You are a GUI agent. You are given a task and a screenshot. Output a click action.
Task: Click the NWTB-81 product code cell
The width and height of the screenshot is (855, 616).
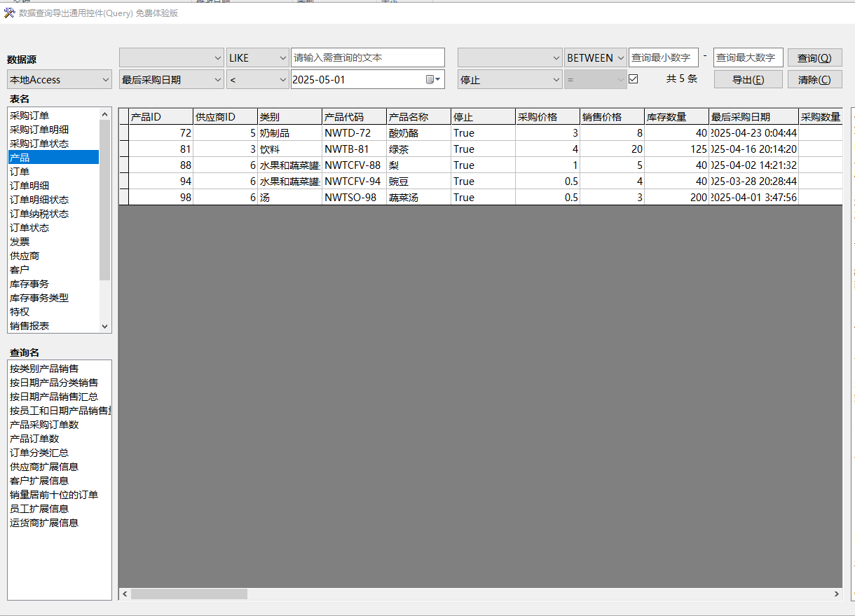354,149
